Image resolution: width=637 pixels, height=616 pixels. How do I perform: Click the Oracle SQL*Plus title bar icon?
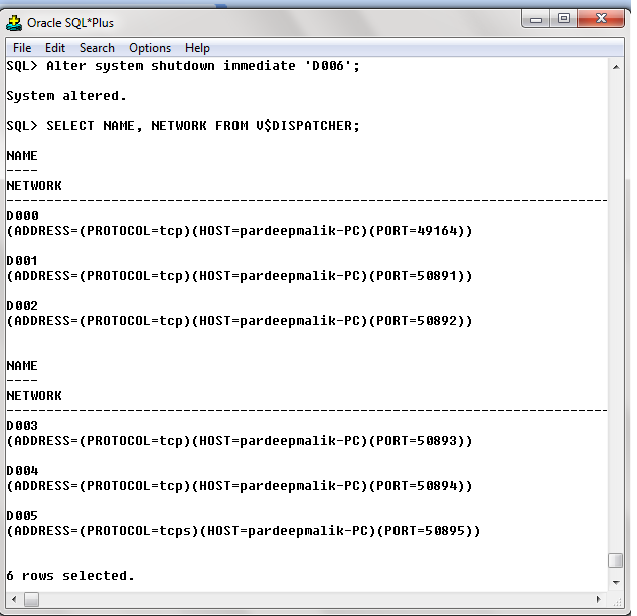[14, 23]
